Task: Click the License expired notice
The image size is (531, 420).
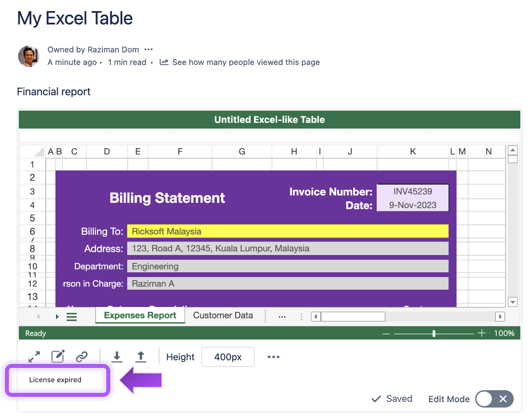Action: [55, 380]
